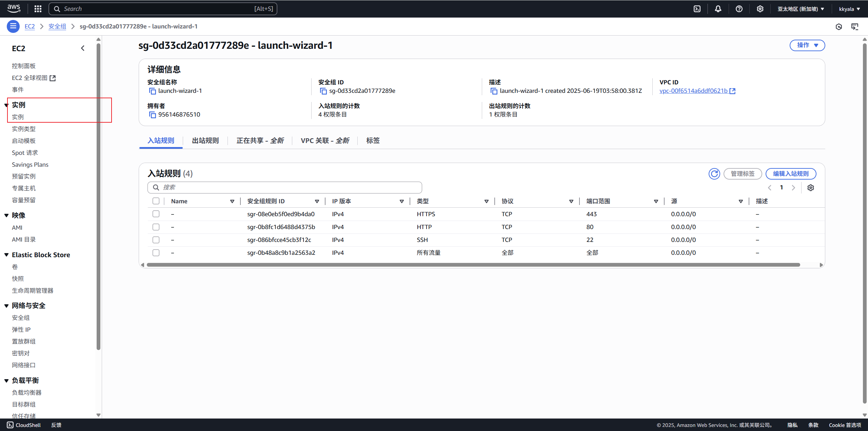Copy the description text
Viewport: 868px width, 431px height.
[x=494, y=91]
